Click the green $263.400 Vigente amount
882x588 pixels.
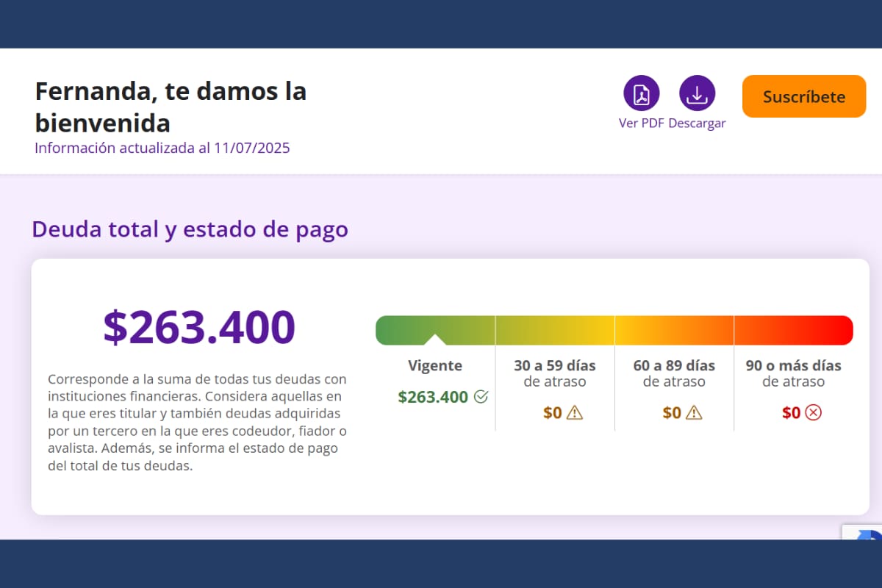coord(433,397)
